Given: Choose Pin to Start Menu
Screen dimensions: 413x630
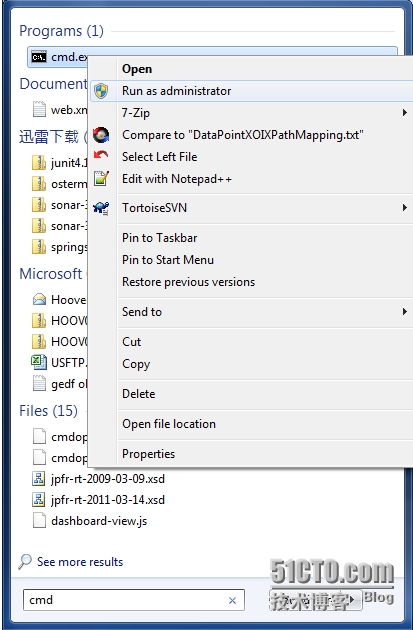Looking at the screenshot, I should click(168, 260).
